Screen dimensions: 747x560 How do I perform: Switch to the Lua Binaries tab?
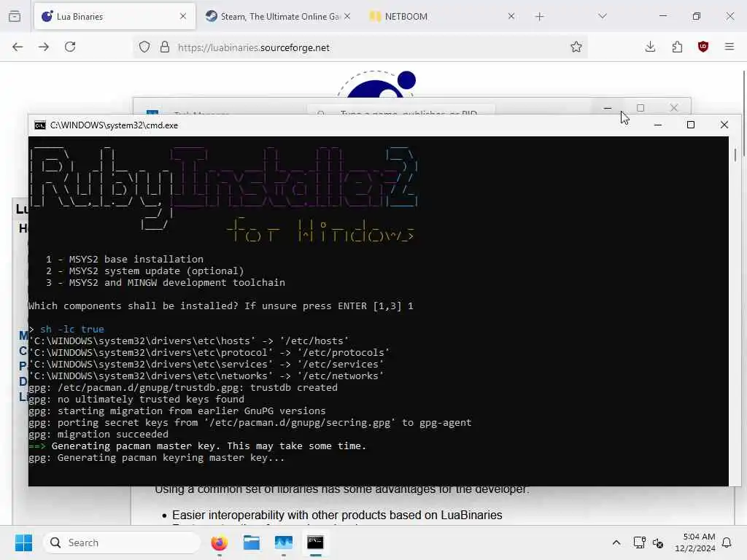(115, 17)
